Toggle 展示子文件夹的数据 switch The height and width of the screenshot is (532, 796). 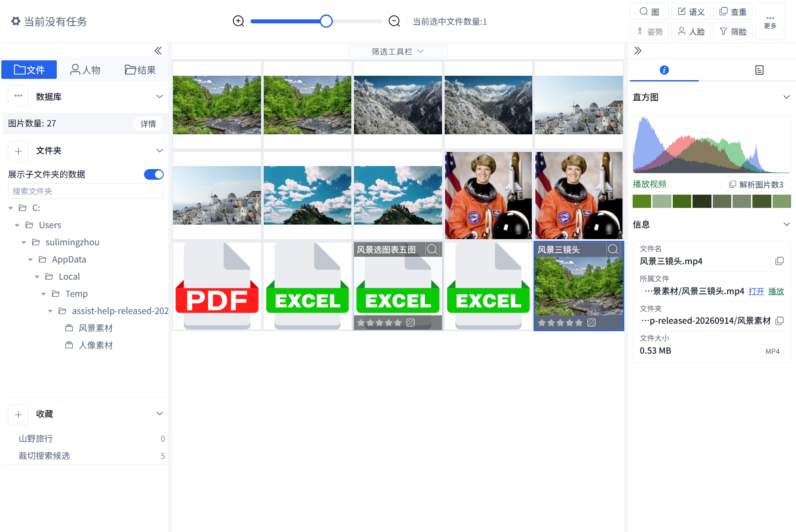(x=154, y=174)
